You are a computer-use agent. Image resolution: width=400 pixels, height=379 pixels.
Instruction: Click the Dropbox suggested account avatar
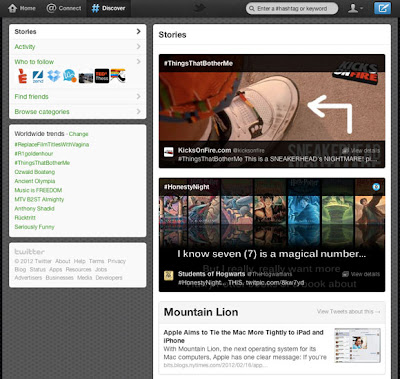(54, 76)
